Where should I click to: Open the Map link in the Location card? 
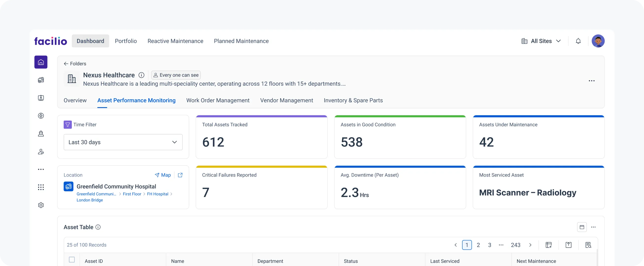pyautogui.click(x=163, y=175)
